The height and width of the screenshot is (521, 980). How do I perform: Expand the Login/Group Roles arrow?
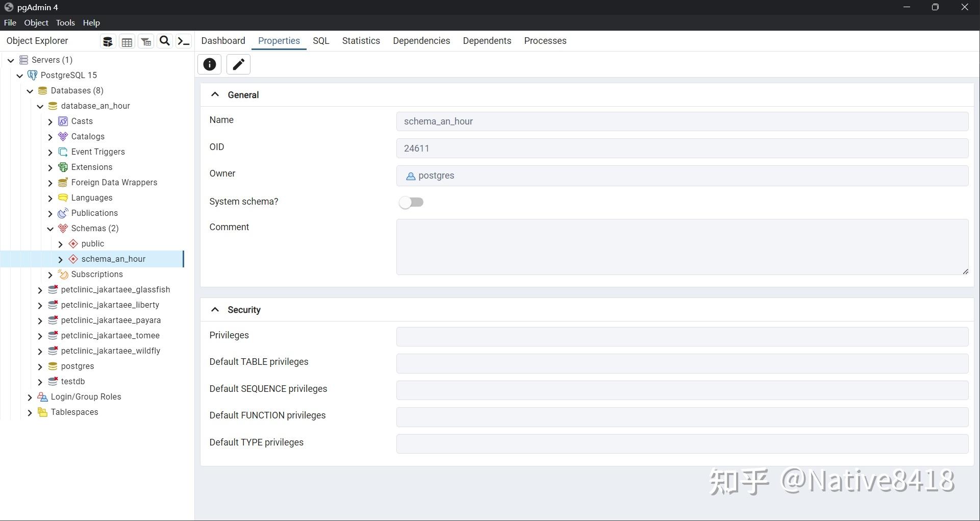point(30,397)
